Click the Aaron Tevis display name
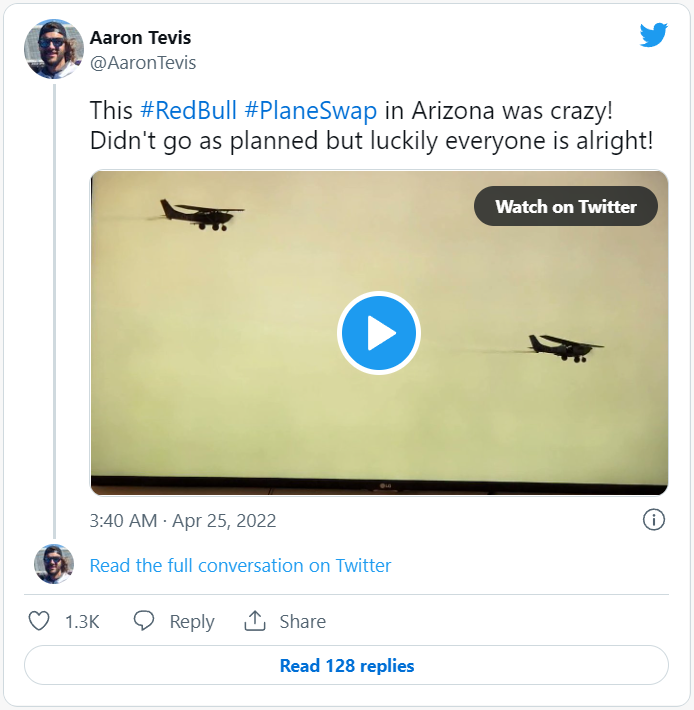The width and height of the screenshot is (694, 710). point(140,38)
